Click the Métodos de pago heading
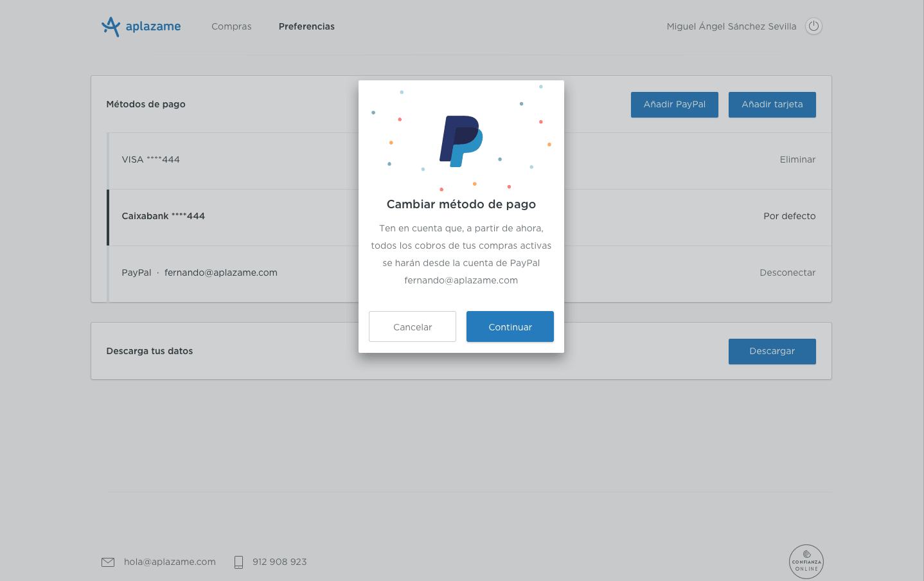924x581 pixels. click(146, 104)
